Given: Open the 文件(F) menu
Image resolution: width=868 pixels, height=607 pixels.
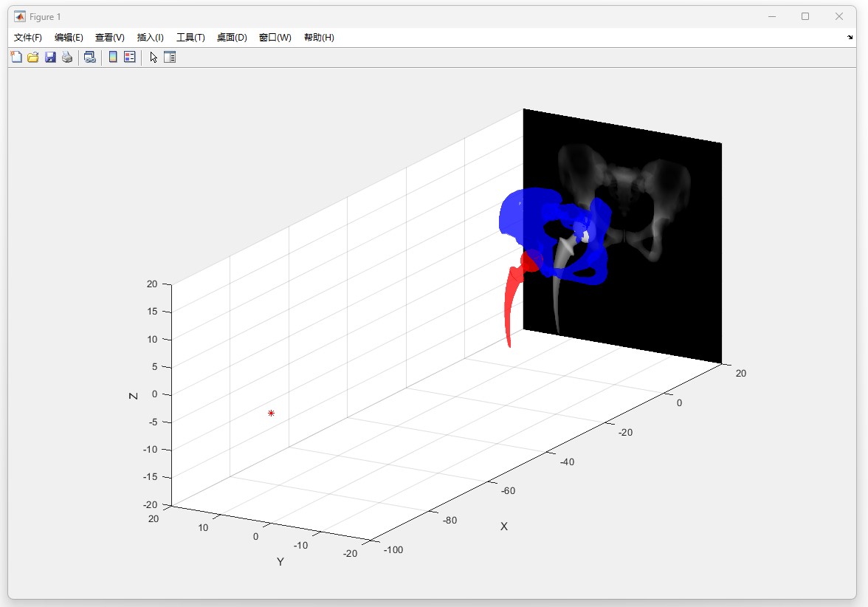Looking at the screenshot, I should point(28,38).
